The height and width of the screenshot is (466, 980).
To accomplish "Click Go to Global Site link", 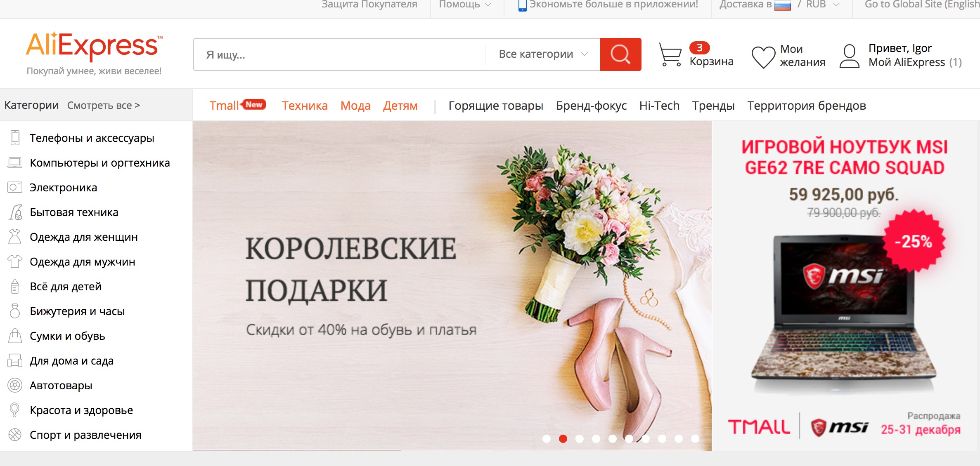I will (922, 5).
